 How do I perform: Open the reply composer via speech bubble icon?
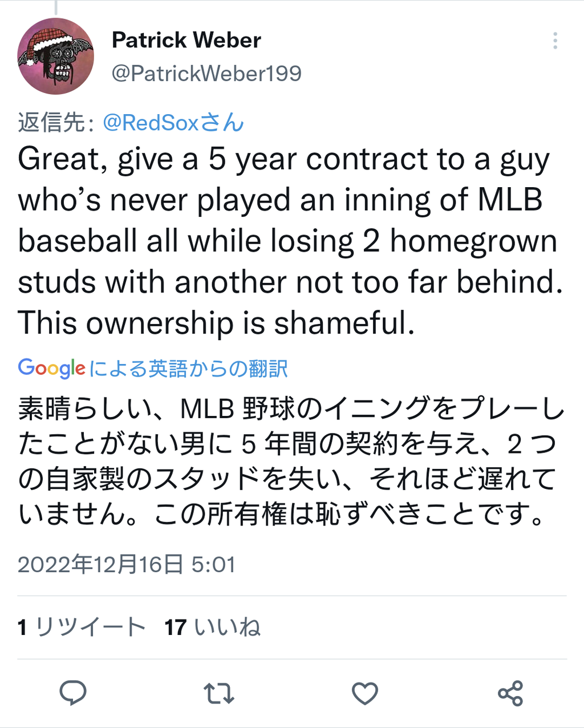coord(73,693)
